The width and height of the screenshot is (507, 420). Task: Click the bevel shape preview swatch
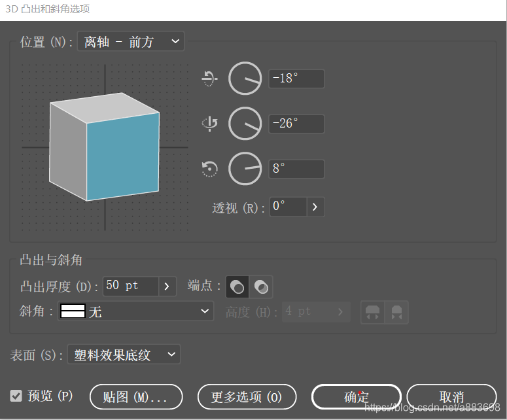[73, 311]
